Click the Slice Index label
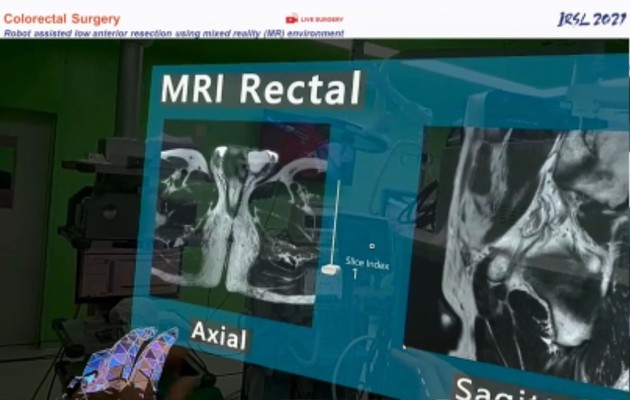 tap(367, 263)
